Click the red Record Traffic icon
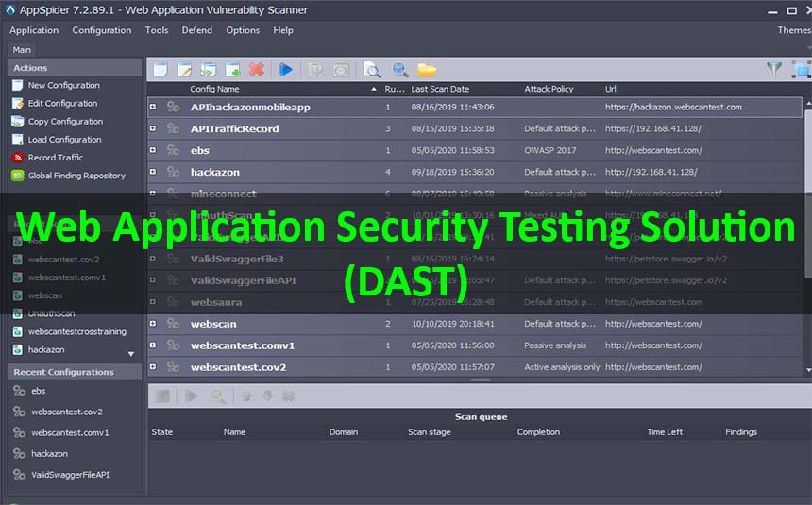812x505 pixels. [18, 158]
